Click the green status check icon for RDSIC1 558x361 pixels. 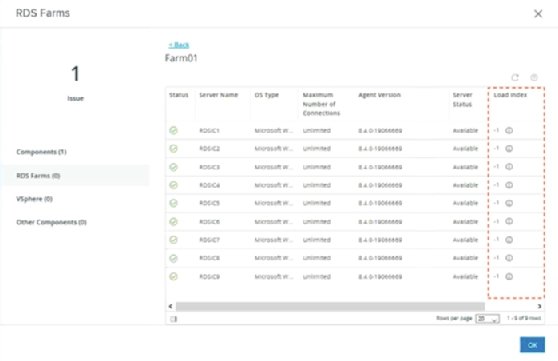tap(173, 130)
